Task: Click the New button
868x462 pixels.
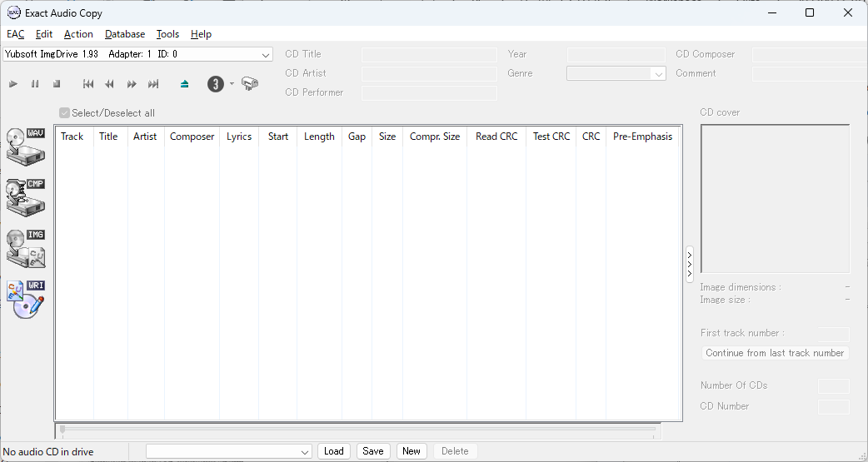Action: point(412,451)
